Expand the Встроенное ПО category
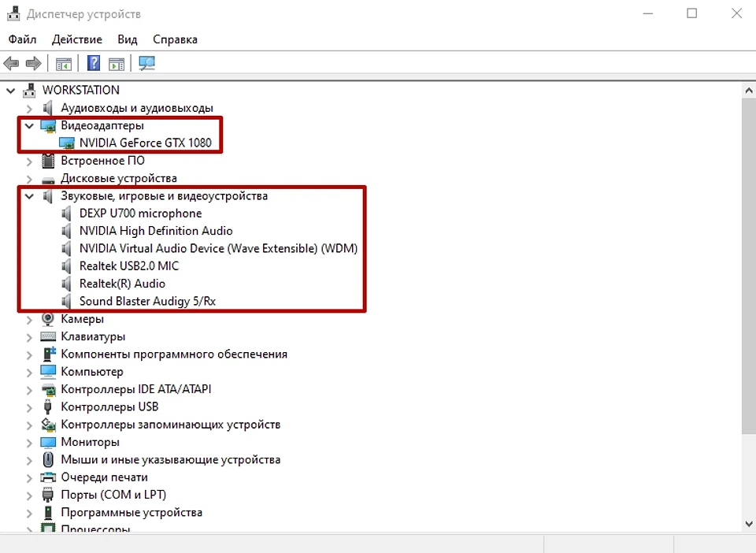The height and width of the screenshot is (553, 756). click(x=29, y=161)
